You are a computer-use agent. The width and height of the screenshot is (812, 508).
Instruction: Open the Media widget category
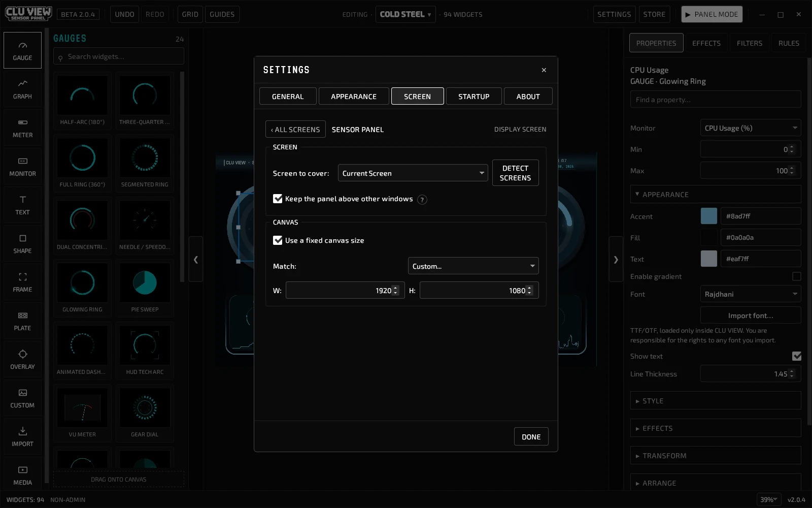(x=22, y=475)
